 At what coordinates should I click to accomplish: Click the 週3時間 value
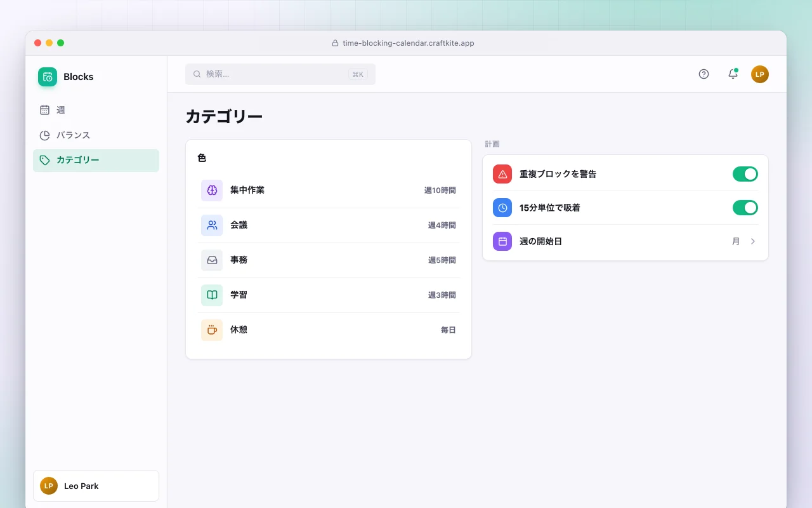pos(442,295)
